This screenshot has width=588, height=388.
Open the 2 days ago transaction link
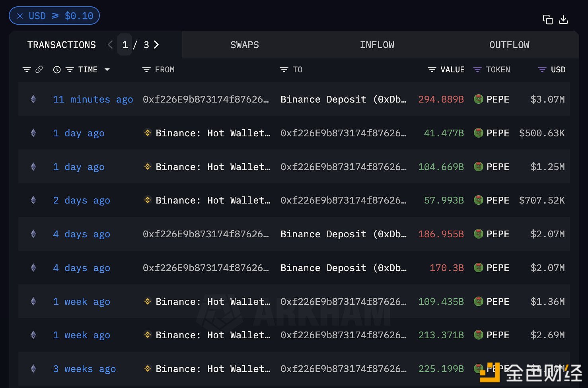point(82,200)
